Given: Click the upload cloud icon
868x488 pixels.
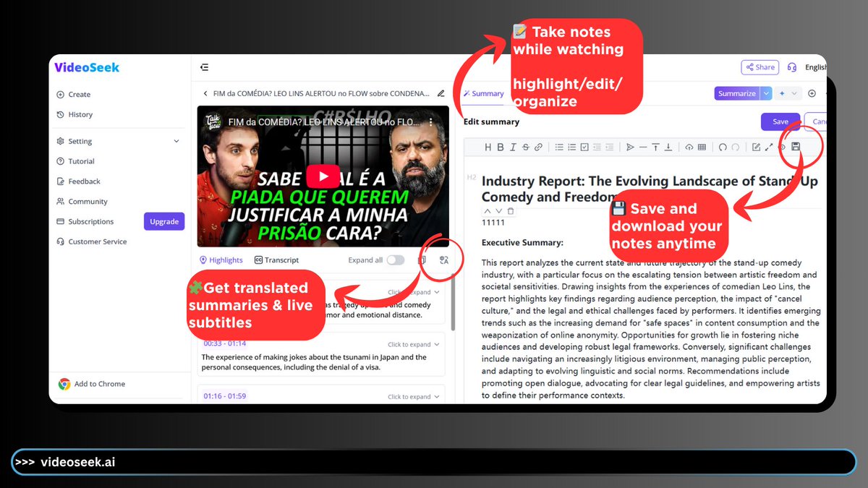Looking at the screenshot, I should 689,147.
